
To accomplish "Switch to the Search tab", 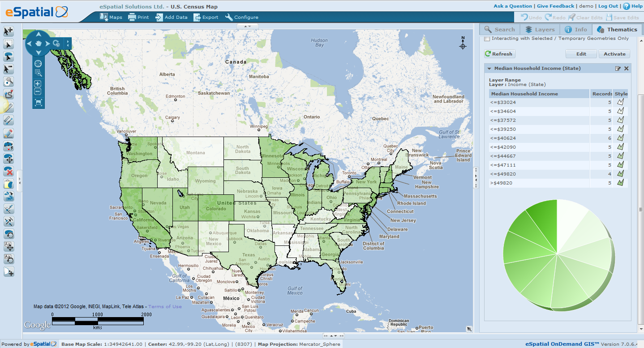I will click(500, 30).
